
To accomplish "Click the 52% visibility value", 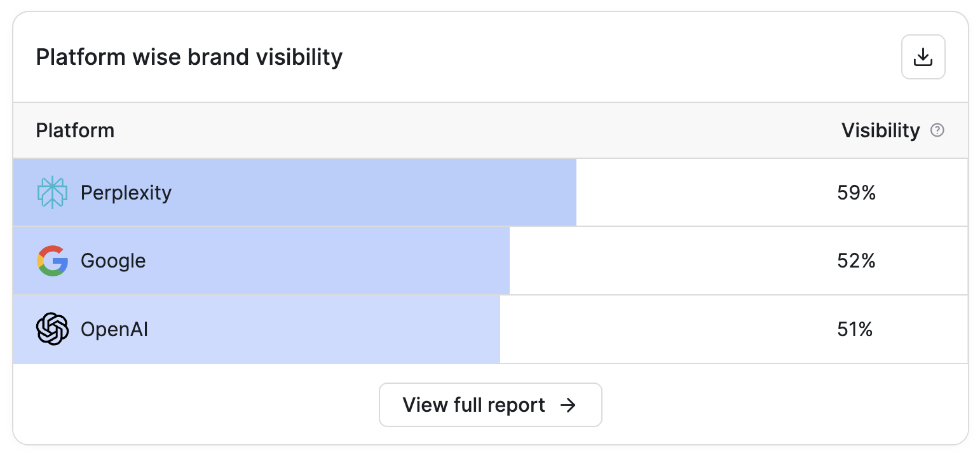I will point(857,261).
